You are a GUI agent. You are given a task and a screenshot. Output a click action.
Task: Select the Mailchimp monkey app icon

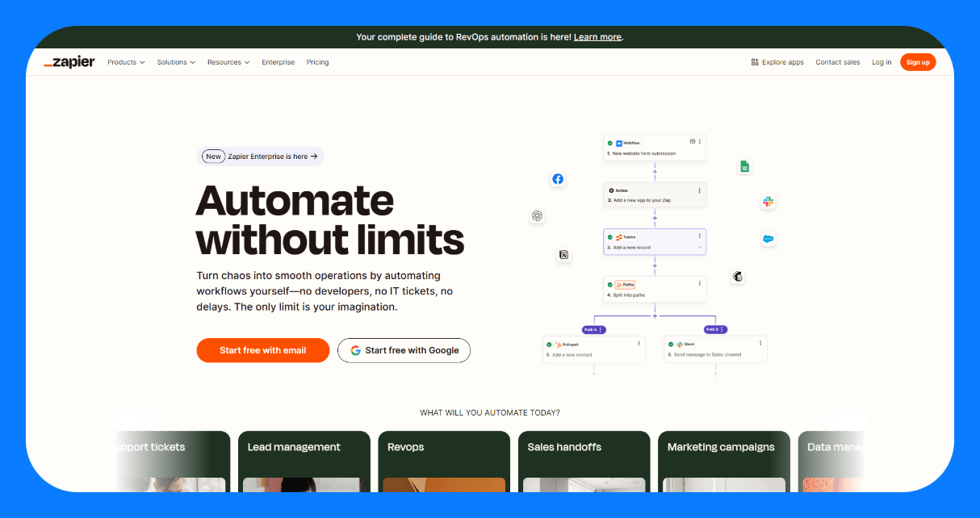[x=737, y=276]
